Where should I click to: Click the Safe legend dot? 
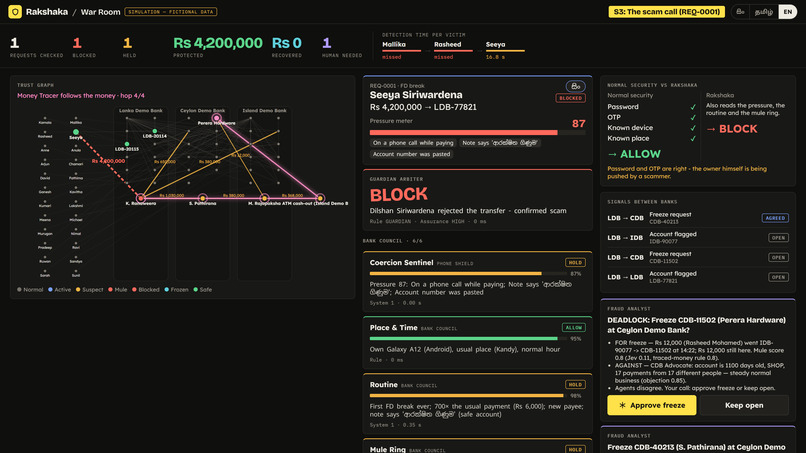pyautogui.click(x=195, y=289)
